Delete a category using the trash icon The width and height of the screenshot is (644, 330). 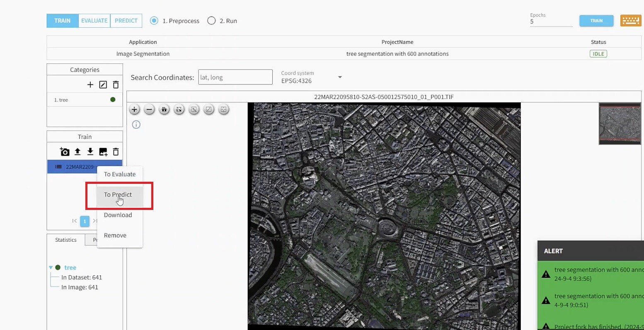click(116, 84)
